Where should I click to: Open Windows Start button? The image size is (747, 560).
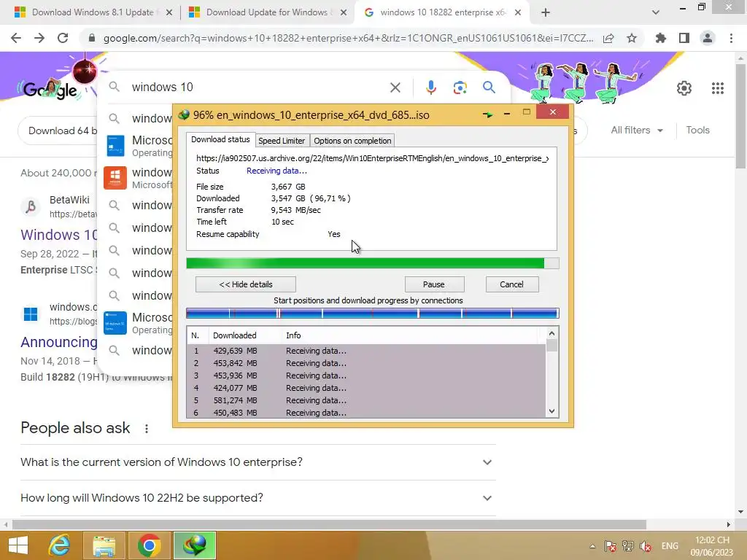coord(18,545)
